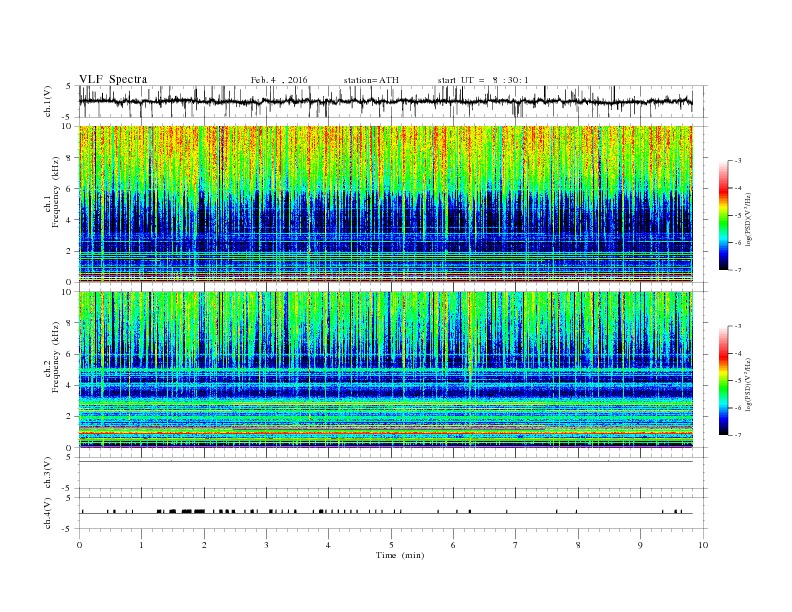The image size is (792, 612).
Task: Click the ch.2 "Frequency (kHz)" axis label
Action: coord(56,358)
